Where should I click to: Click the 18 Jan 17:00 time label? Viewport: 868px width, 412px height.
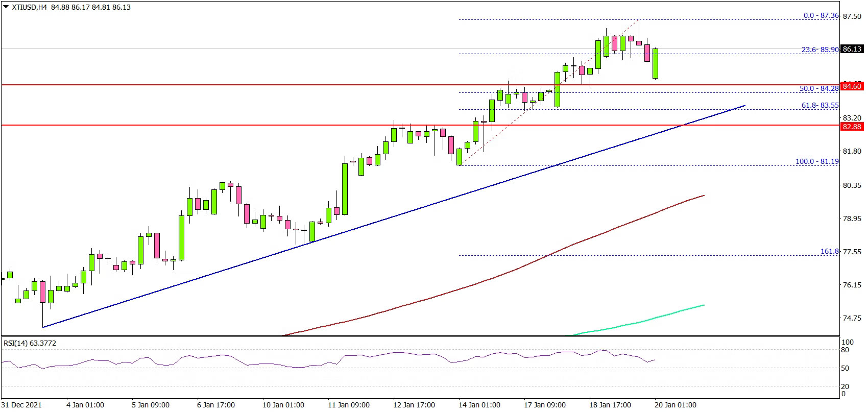[611, 405]
